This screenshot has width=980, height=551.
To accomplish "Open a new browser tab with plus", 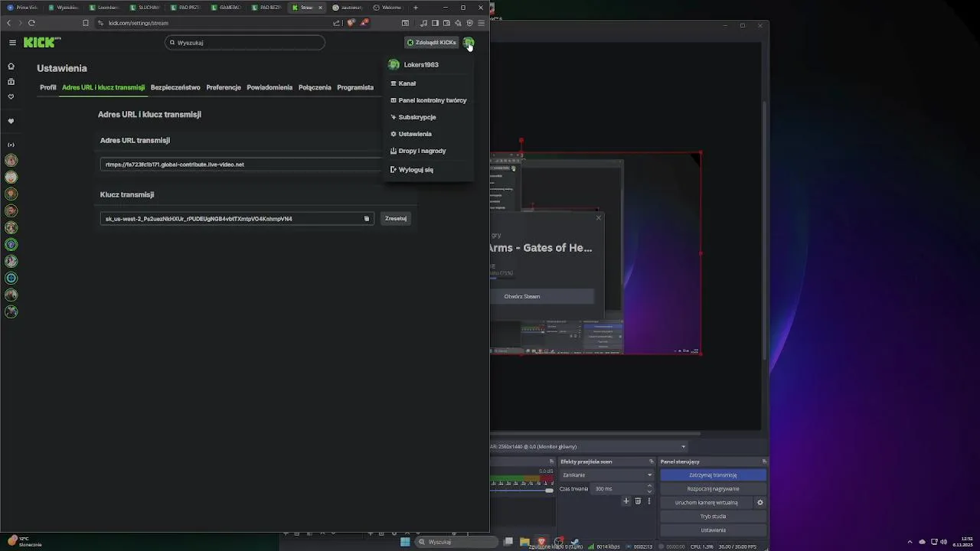I will click(x=416, y=8).
